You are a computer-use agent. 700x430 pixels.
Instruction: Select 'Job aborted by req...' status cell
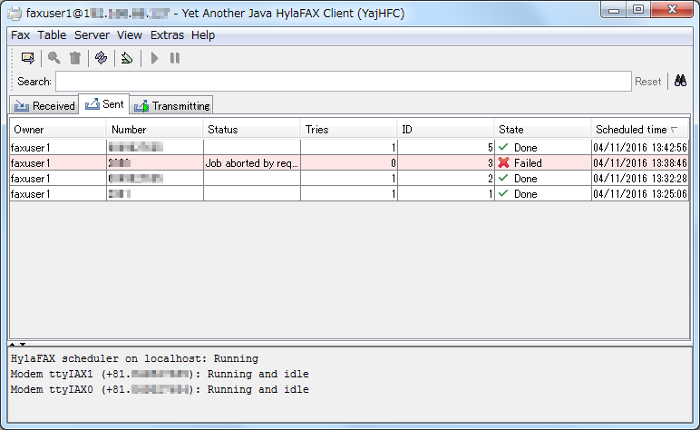pos(252,163)
